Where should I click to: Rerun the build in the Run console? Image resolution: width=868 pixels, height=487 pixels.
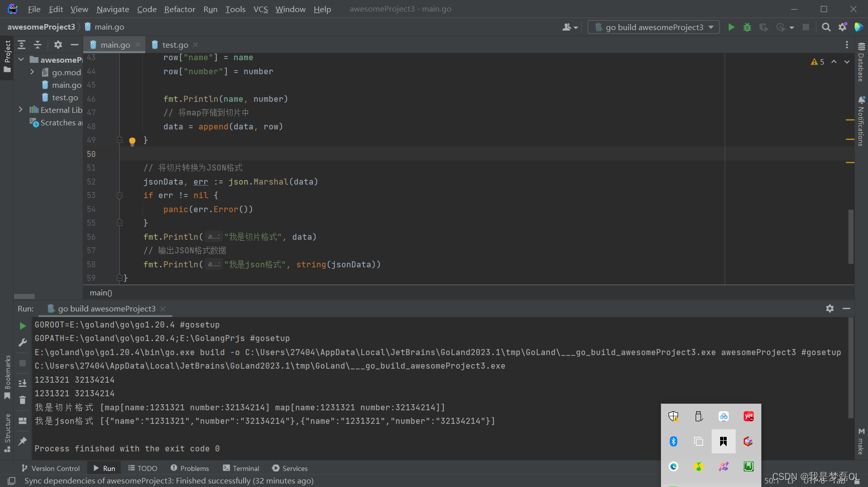click(22, 325)
